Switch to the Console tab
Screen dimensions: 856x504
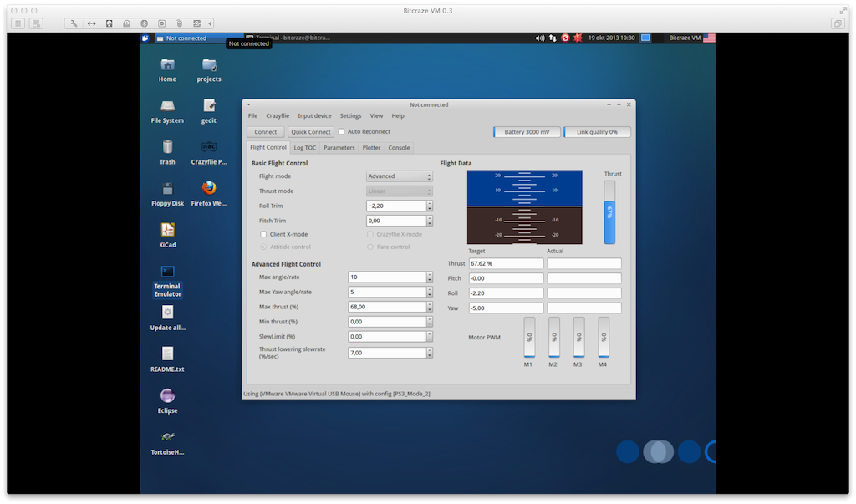pyautogui.click(x=399, y=148)
